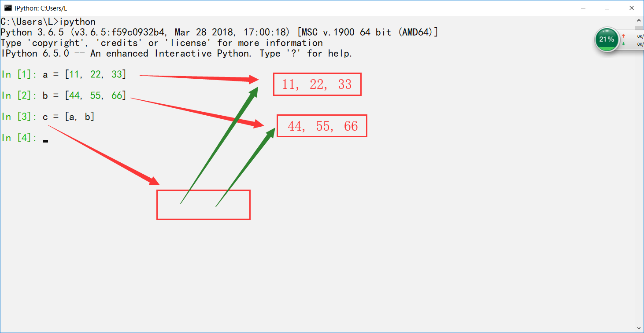Maximize the IPython console window
Image resolution: width=644 pixels, height=333 pixels.
607,8
